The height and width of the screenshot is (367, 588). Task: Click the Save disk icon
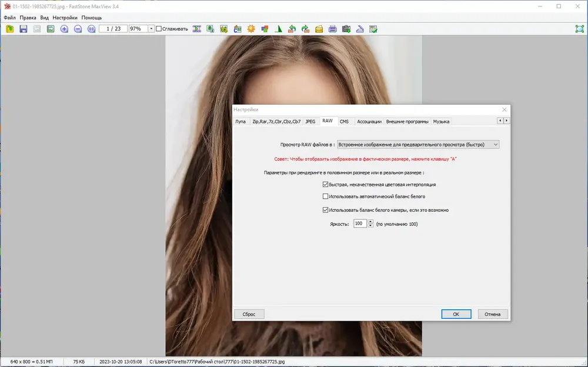[x=24, y=29]
